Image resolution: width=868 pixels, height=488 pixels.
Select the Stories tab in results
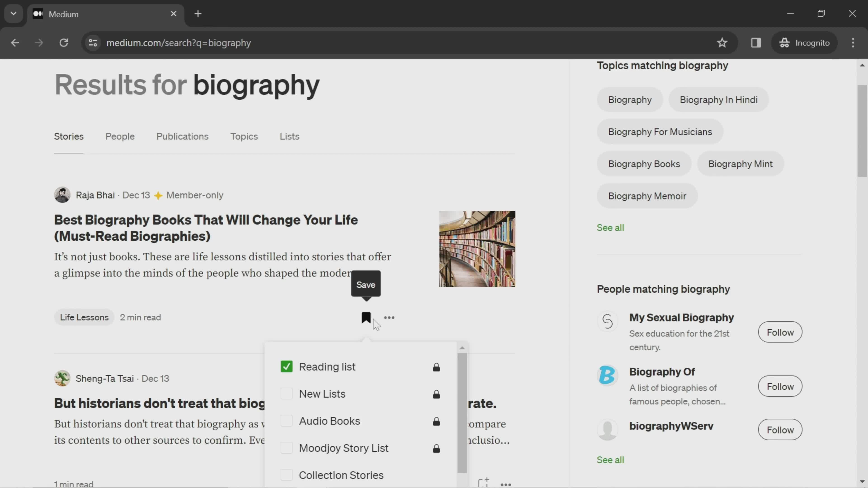(68, 136)
